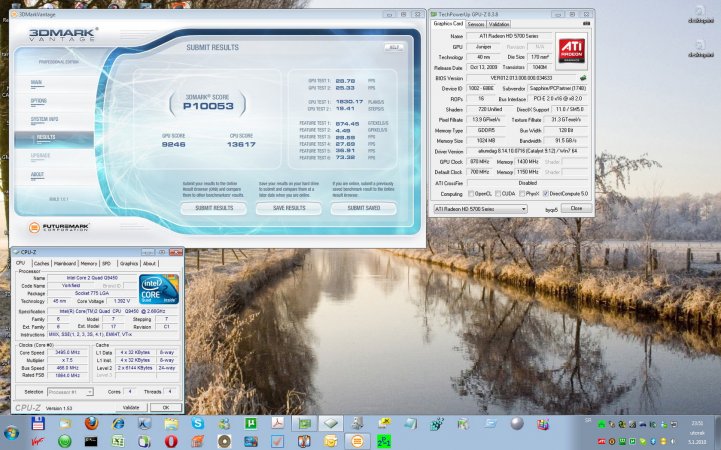Screen dimensions: 721x450
Task: Open the brown disc taskbar icon
Action: (224, 442)
